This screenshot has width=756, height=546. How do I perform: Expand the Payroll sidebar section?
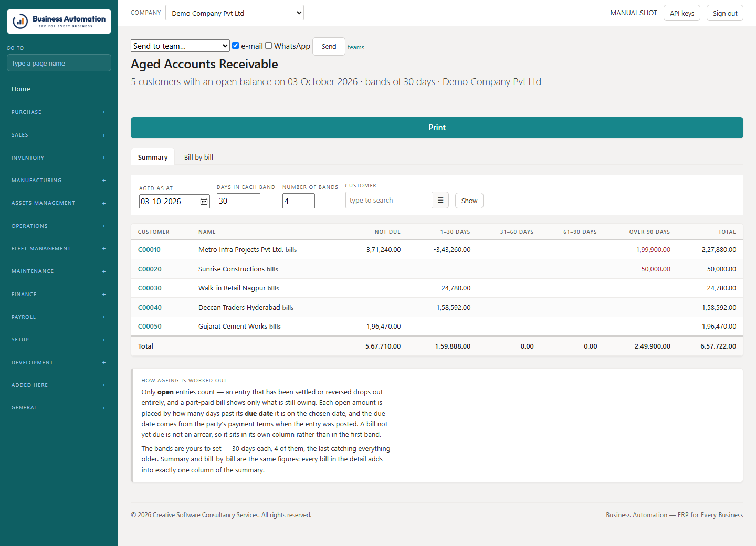(59, 317)
